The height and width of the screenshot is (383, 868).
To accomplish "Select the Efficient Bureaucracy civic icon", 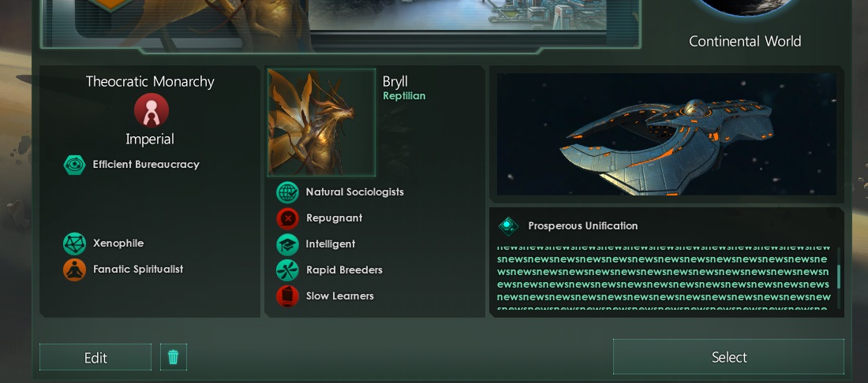I will click(74, 165).
